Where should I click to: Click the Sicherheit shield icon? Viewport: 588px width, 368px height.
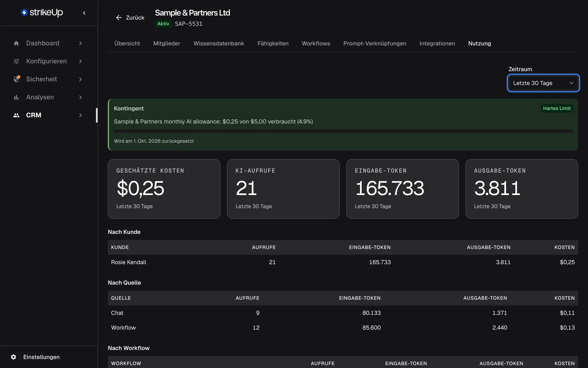pyautogui.click(x=17, y=79)
